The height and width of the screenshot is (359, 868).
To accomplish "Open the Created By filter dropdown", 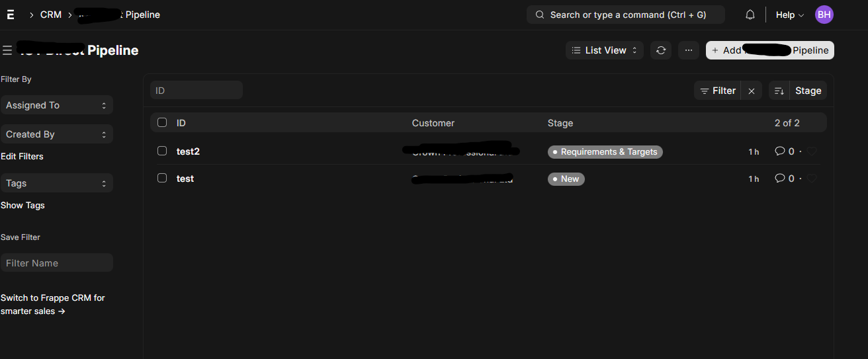I will pos(56,134).
